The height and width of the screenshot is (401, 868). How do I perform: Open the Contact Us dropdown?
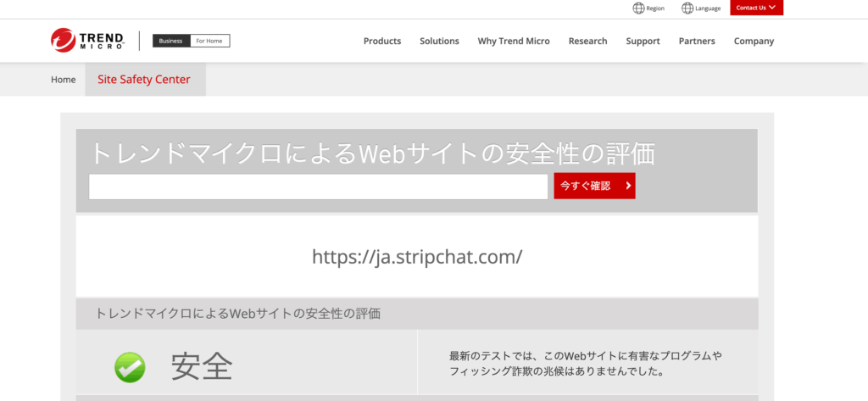click(757, 8)
